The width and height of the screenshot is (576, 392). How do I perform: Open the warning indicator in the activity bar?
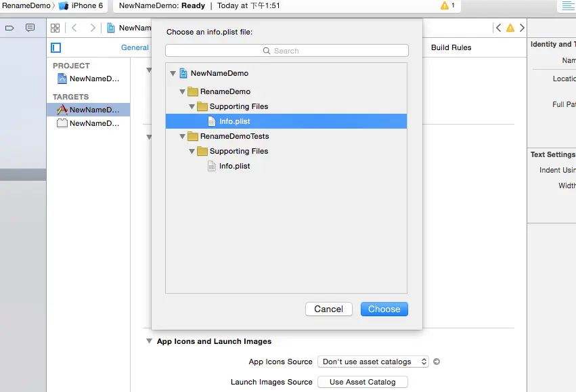448,5
